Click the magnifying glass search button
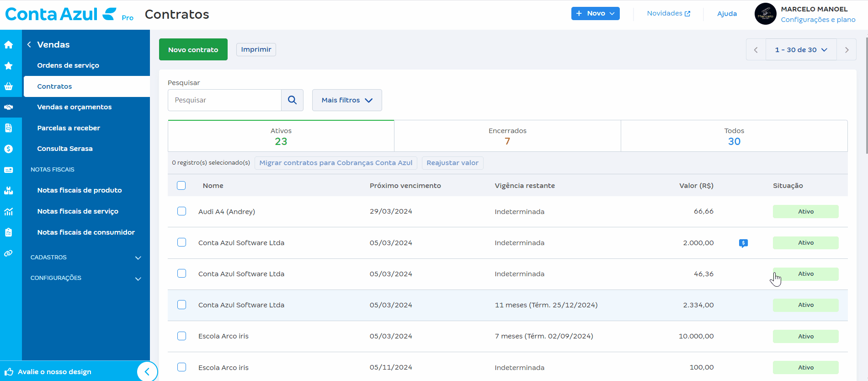Viewport: 868px width, 381px height. click(292, 100)
